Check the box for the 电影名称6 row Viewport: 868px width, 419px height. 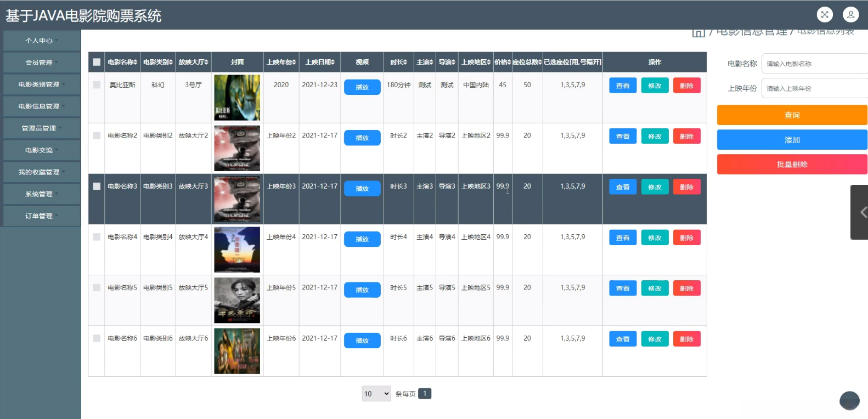(97, 338)
